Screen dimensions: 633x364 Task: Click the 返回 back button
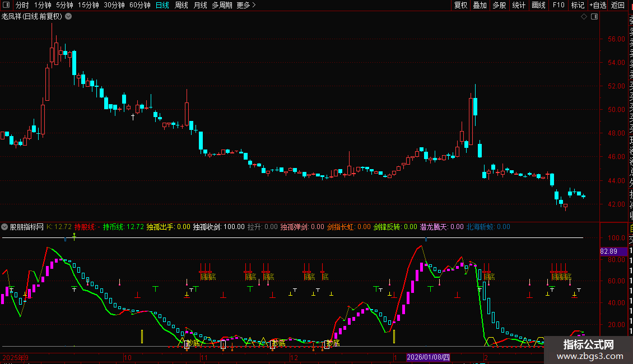tap(618, 5)
